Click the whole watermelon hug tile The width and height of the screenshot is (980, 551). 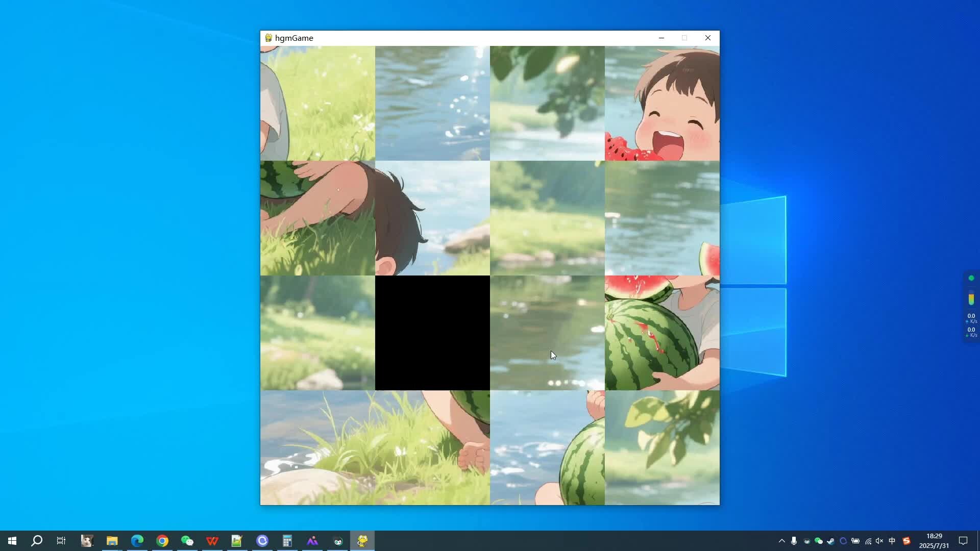[662, 333]
